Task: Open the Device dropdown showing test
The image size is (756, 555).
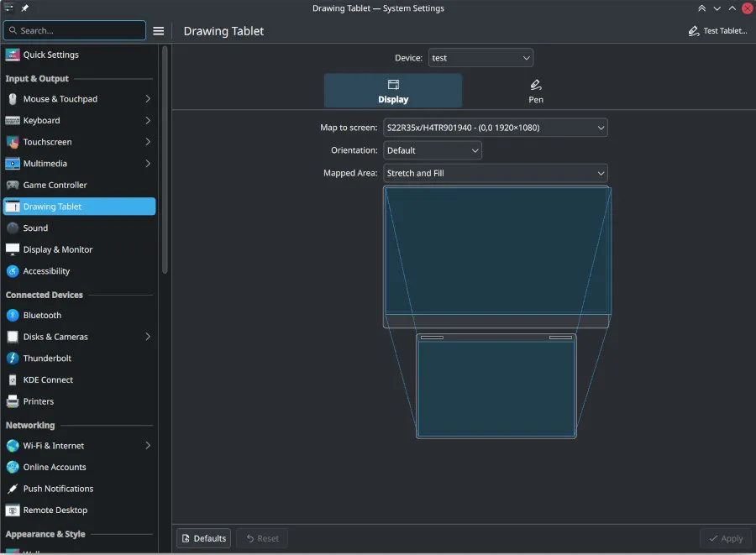Action: tap(480, 58)
